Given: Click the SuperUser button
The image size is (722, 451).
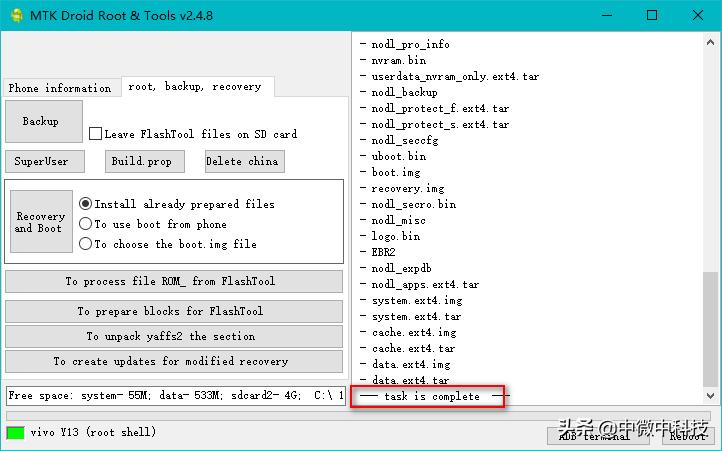Looking at the screenshot, I should pos(45,161).
